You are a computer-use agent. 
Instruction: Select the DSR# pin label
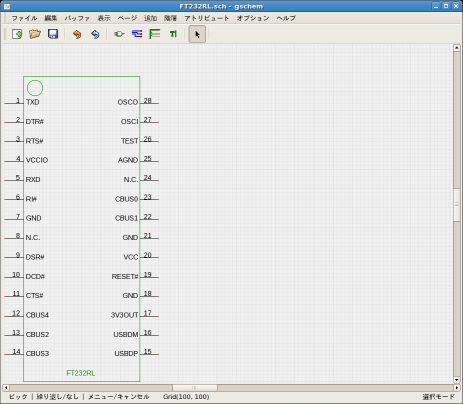coord(35,257)
